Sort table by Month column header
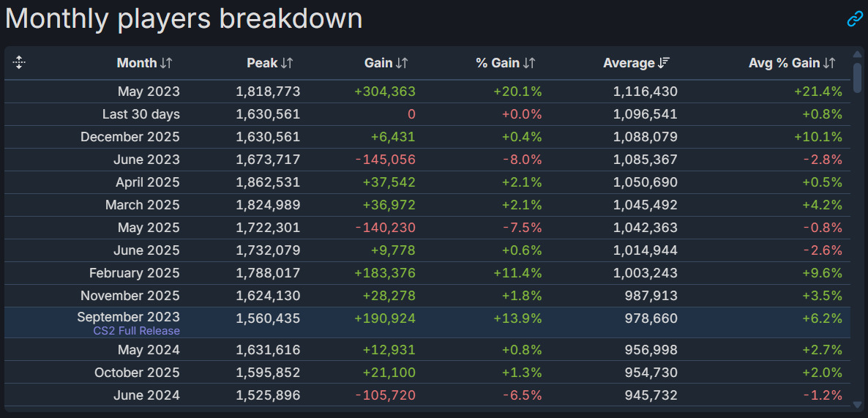 pyautogui.click(x=137, y=63)
